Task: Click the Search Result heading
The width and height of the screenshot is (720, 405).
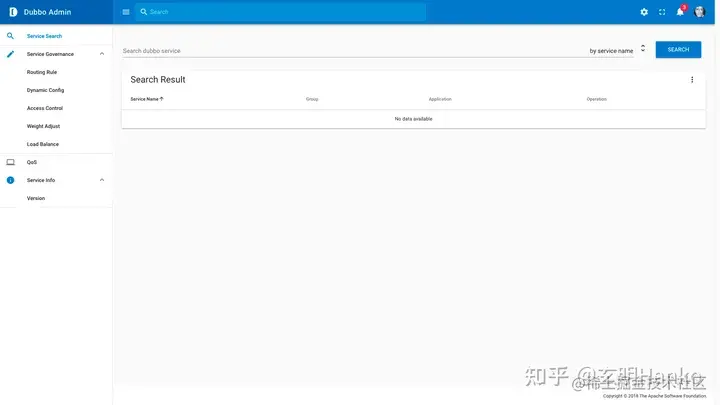Action: click(x=158, y=79)
